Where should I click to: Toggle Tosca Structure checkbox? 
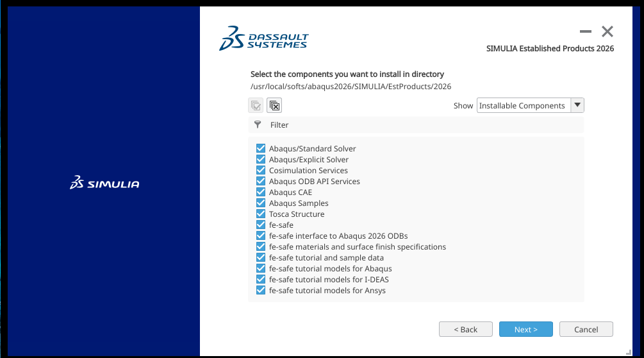pos(261,214)
